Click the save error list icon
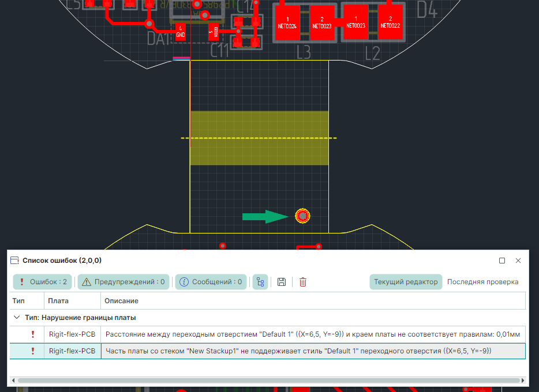The image size is (539, 392). pos(282,282)
